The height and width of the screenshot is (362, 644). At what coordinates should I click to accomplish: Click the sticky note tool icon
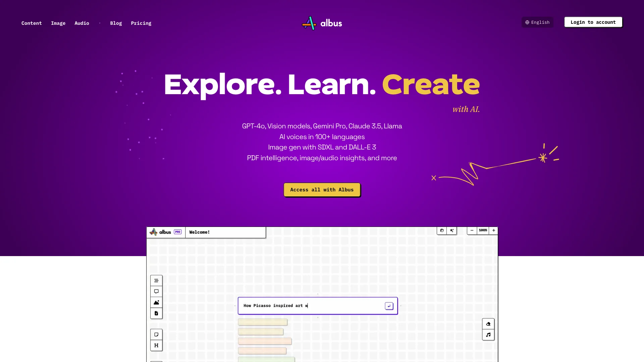pos(156,334)
